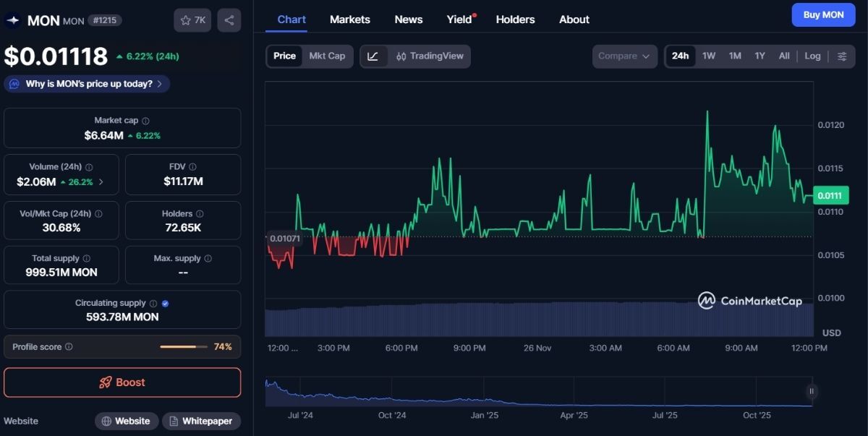Click the 26 Nov date axis label

[x=537, y=348]
